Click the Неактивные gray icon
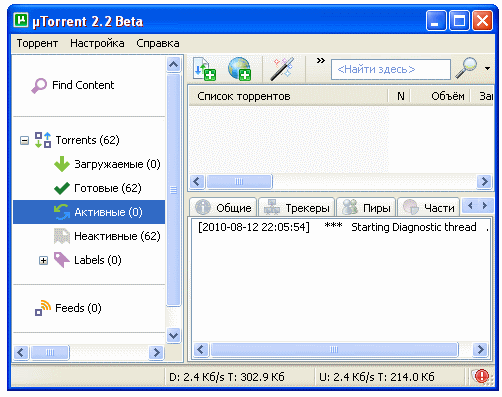502x397 pixels. tap(62, 236)
